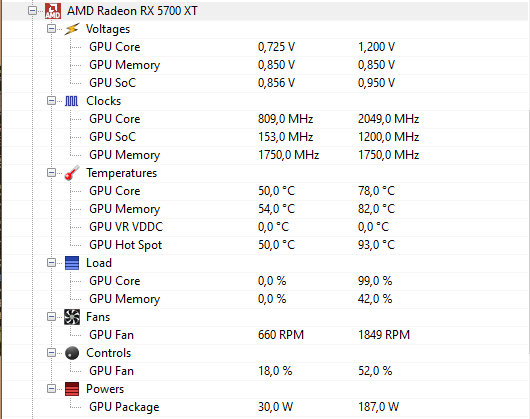Select the GPU Hot Spot temperature row
Viewport: 530px width, 419px height.
click(x=265, y=245)
